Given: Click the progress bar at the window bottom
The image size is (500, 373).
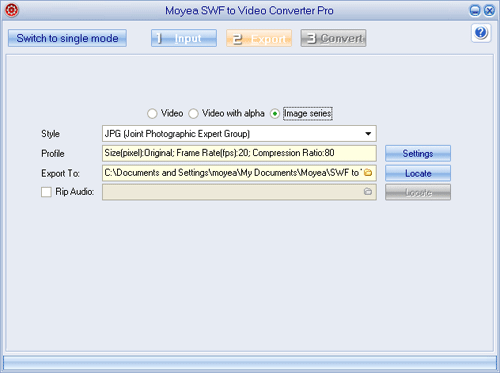Looking at the screenshot, I should [250, 362].
